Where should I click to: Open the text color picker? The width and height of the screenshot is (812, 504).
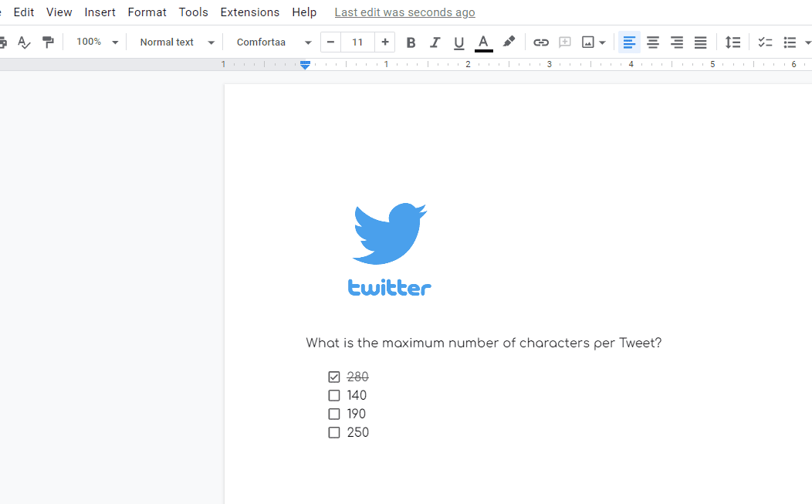[483, 42]
